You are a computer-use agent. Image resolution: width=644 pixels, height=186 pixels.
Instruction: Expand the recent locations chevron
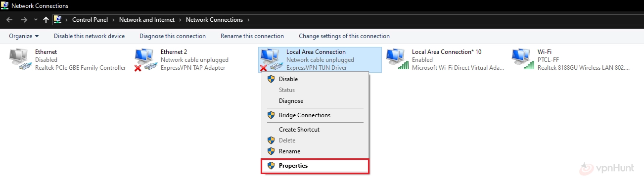[x=36, y=20]
